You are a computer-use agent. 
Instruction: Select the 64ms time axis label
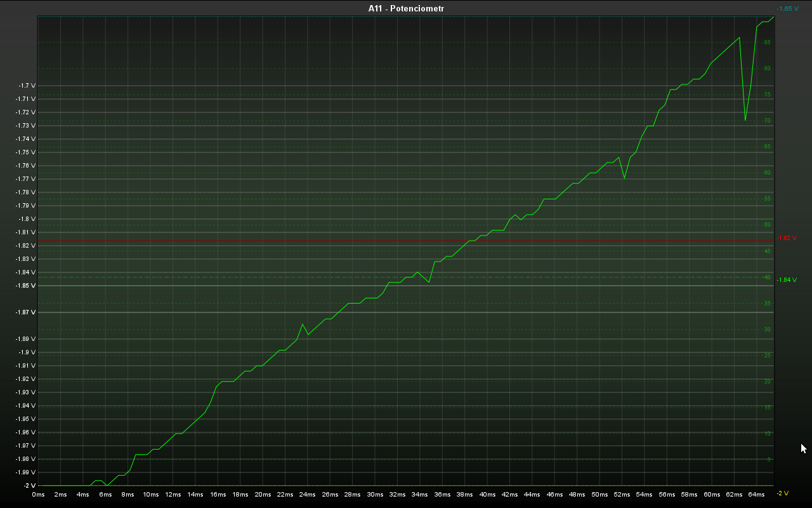point(756,495)
